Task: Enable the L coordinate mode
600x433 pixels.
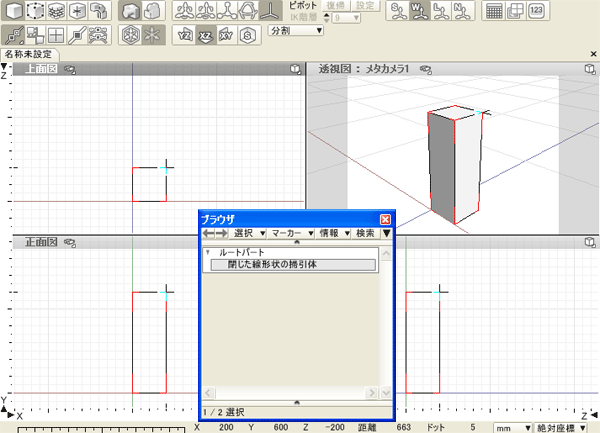Action: [x=441, y=11]
